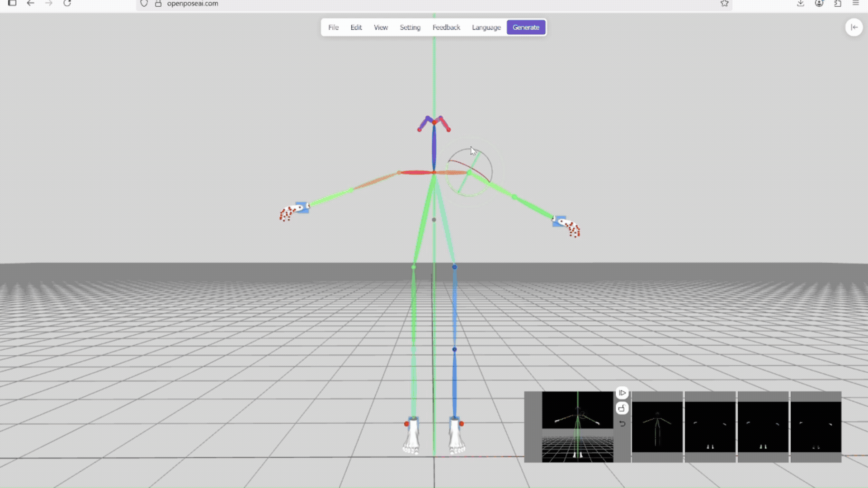Open the Setting menu
868x488 pixels.
(410, 28)
